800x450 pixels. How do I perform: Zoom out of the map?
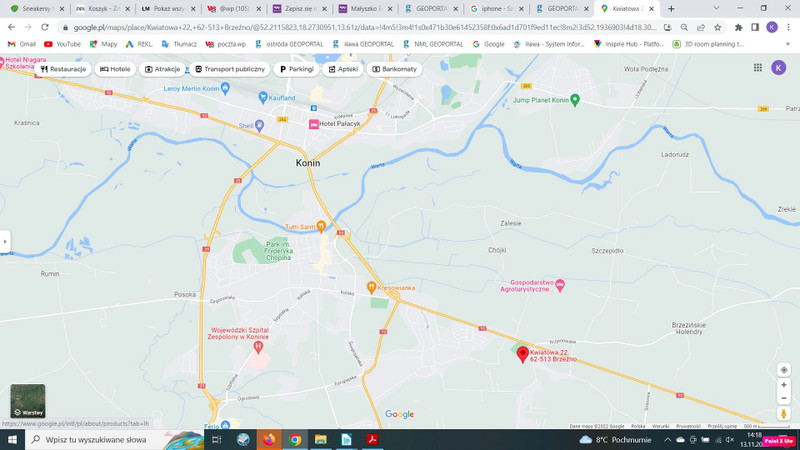tap(783, 399)
